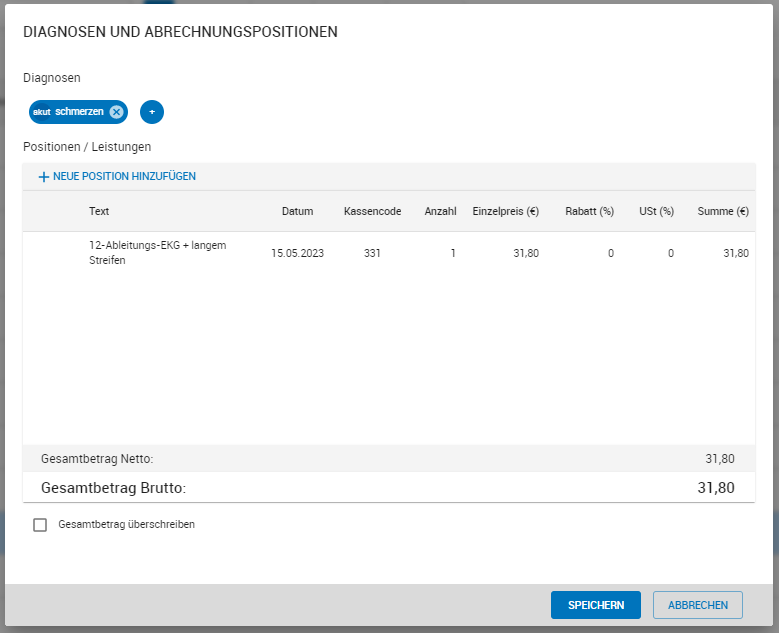Add a new diagnosis with plus button

pyautogui.click(x=152, y=112)
